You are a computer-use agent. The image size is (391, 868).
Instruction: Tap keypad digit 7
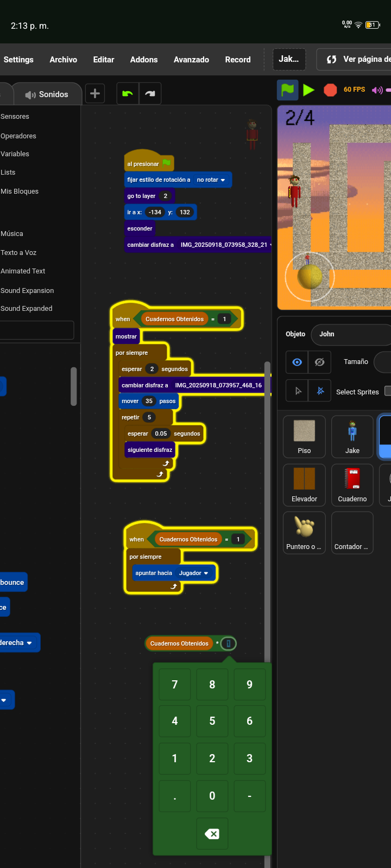click(x=175, y=685)
